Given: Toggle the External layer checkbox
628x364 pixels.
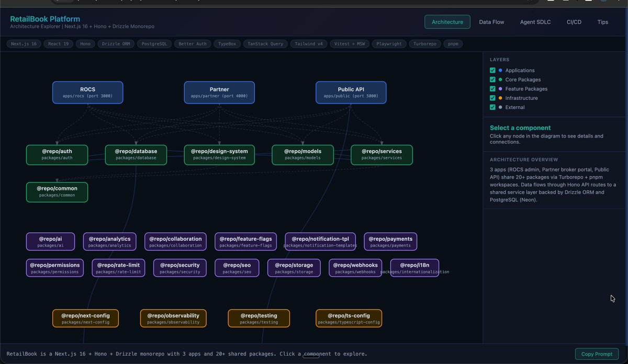Looking at the screenshot, I should (492, 107).
